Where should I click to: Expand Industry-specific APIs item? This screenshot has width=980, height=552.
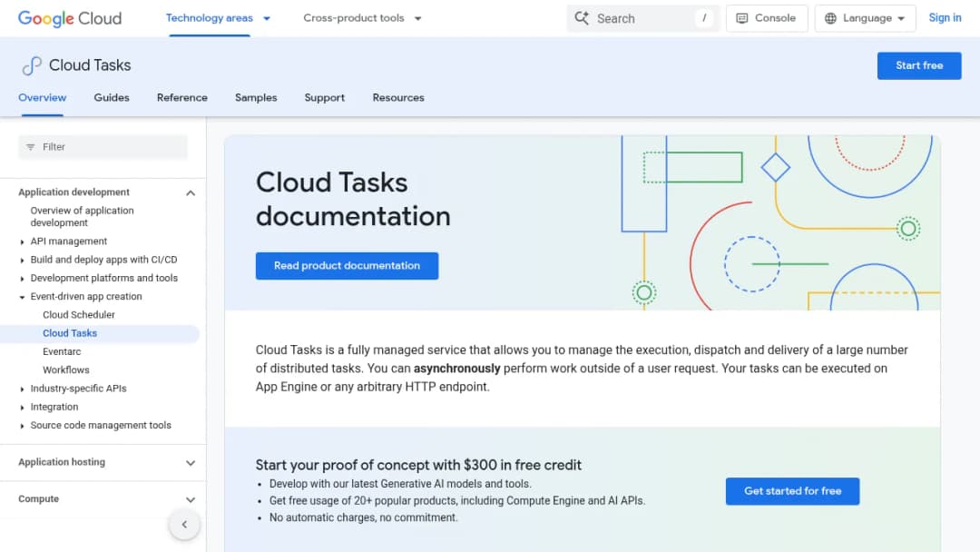click(23, 389)
